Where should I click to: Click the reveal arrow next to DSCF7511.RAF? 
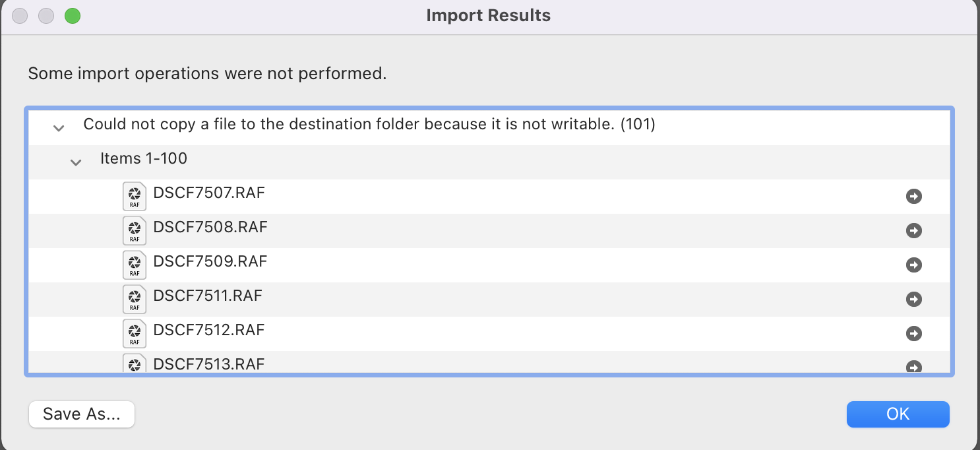tap(913, 299)
